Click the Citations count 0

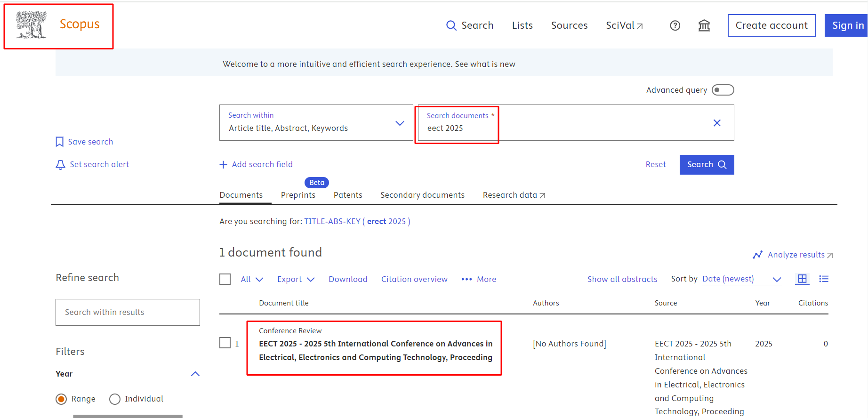click(x=826, y=344)
